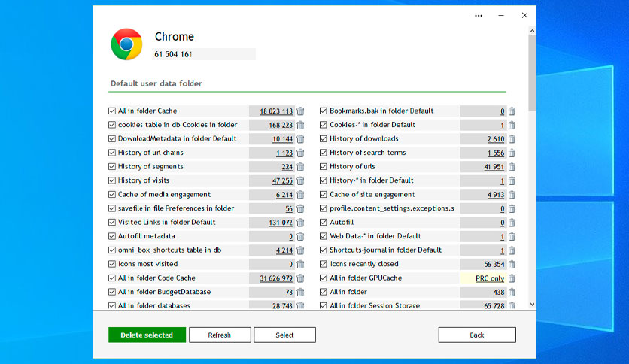This screenshot has width=629, height=364.
Task: Click the Back button
Action: click(477, 335)
